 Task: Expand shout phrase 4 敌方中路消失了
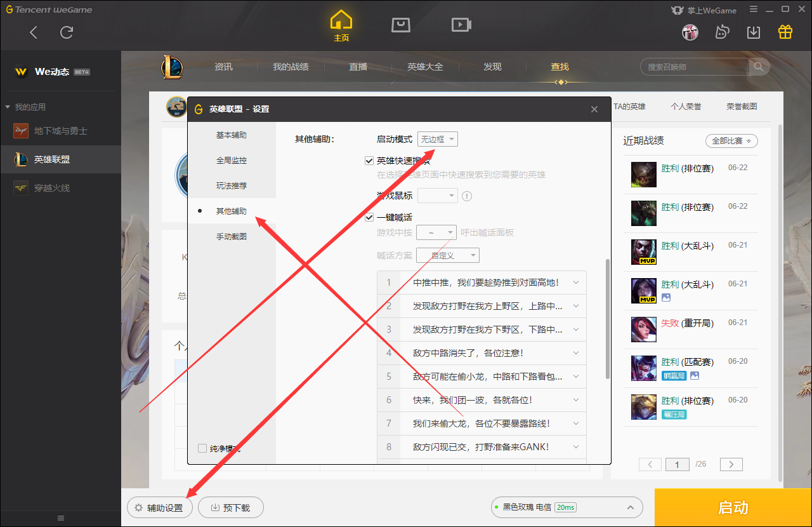point(576,353)
